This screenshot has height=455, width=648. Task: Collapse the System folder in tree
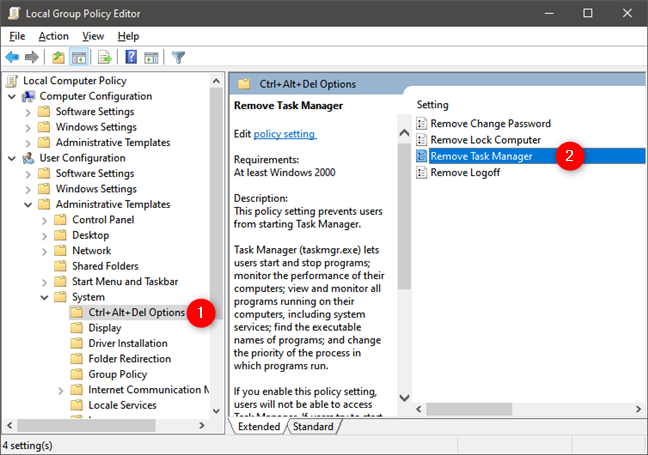tap(44, 298)
